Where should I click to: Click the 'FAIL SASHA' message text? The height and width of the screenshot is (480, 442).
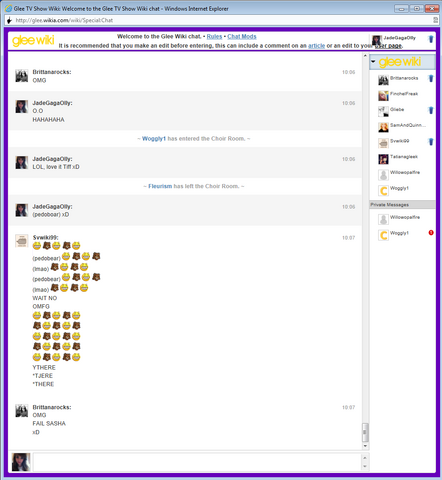click(49, 423)
